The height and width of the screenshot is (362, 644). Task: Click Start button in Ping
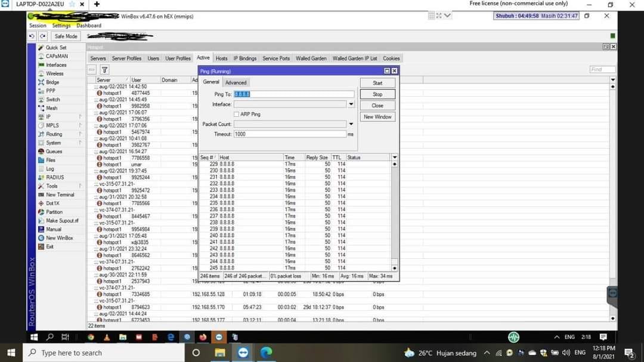coord(377,83)
